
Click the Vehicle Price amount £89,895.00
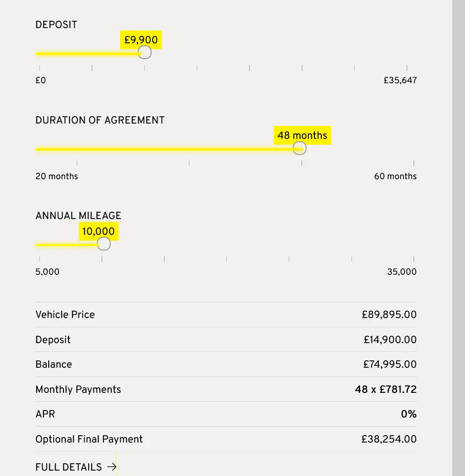coord(389,315)
